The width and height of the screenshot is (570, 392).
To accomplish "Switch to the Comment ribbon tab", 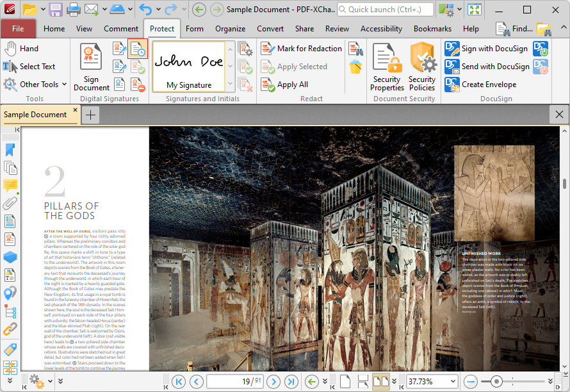I will point(121,29).
